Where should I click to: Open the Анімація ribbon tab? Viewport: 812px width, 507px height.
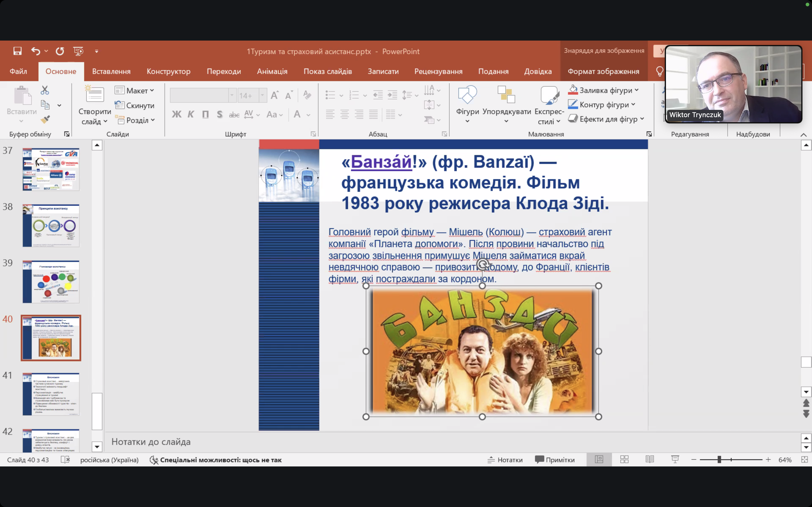pos(272,72)
